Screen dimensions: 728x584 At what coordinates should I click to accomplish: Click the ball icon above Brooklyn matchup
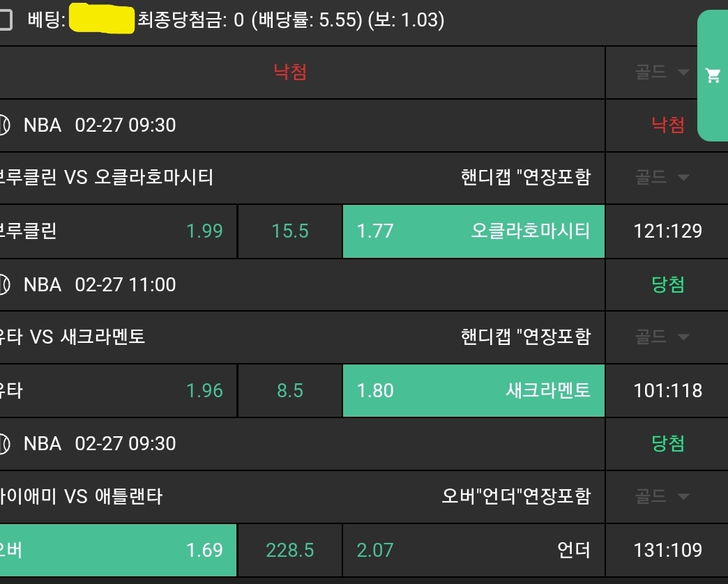[4, 125]
